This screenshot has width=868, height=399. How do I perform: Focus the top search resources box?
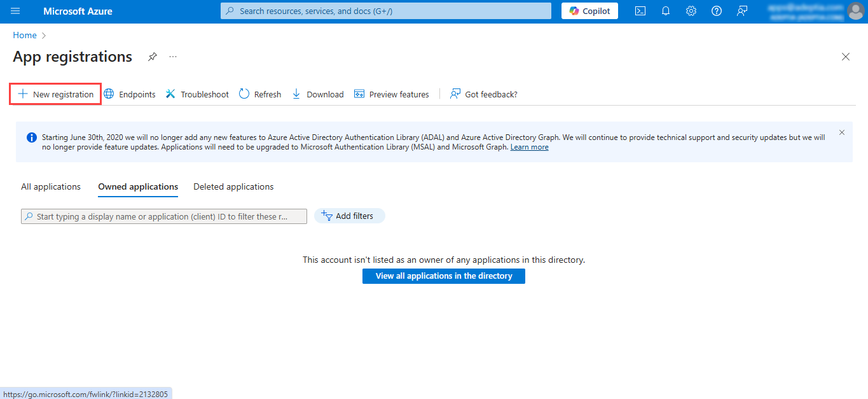pyautogui.click(x=386, y=11)
